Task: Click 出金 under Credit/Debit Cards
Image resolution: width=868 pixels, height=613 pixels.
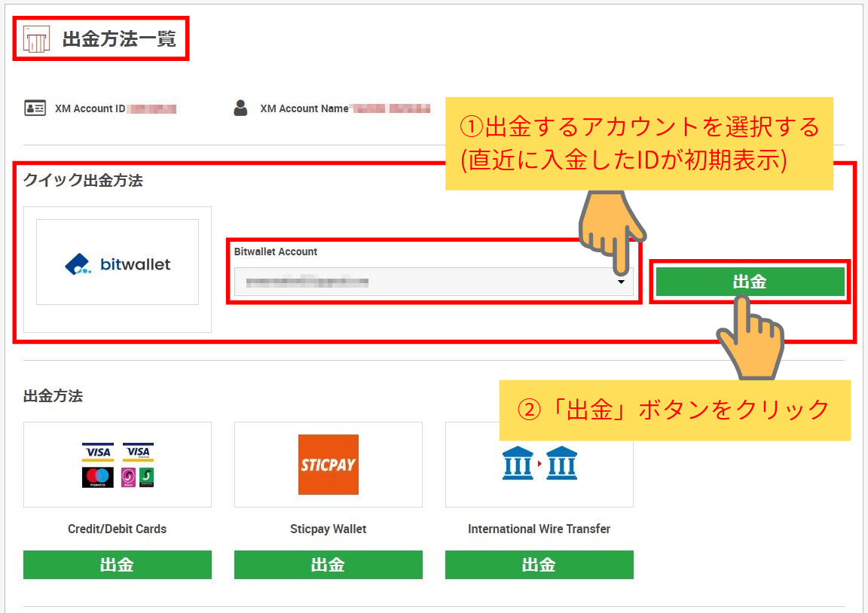Action: (117, 565)
